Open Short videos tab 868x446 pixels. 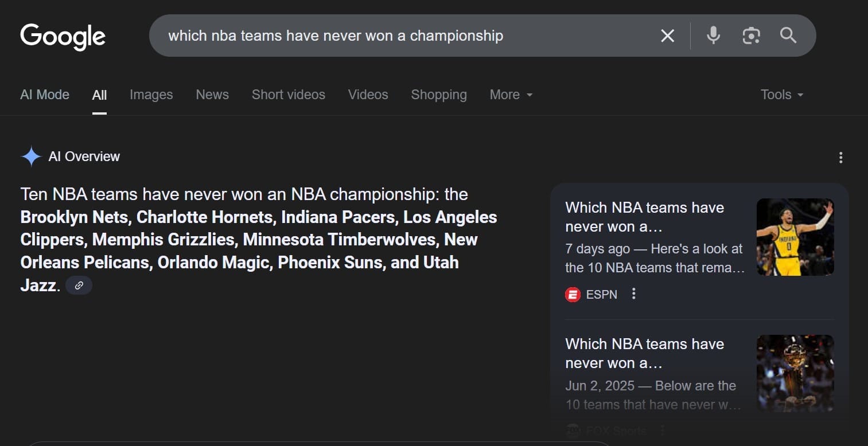(x=288, y=95)
